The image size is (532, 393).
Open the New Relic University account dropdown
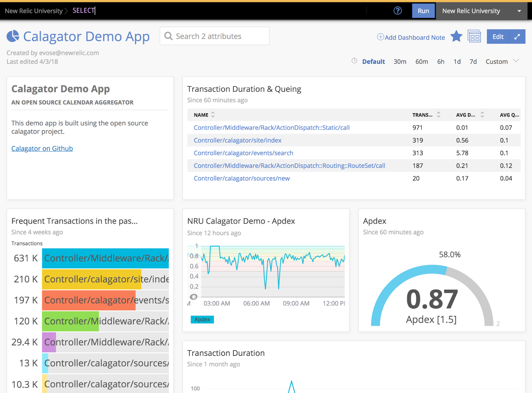(481, 11)
